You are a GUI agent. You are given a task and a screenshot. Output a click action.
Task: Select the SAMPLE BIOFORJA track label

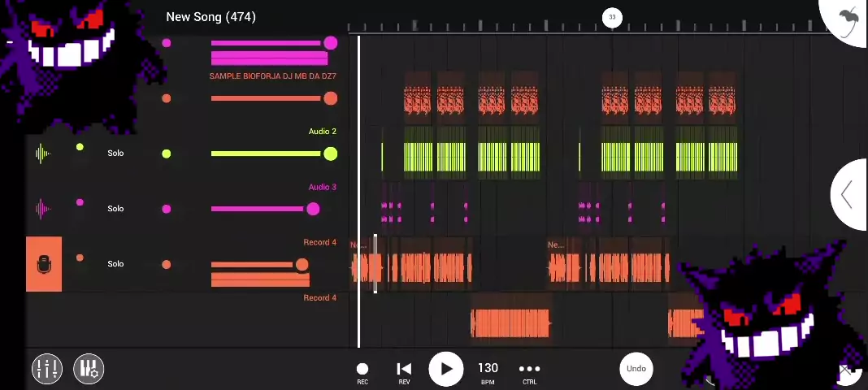pos(272,76)
